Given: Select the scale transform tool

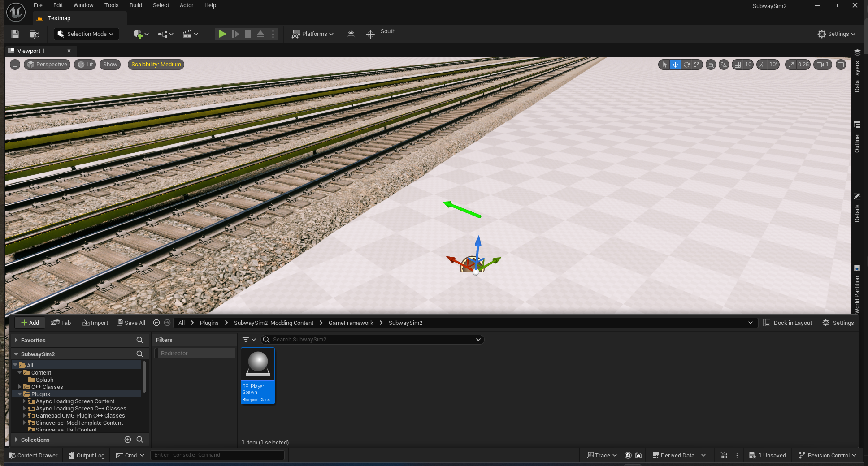Looking at the screenshot, I should (697, 65).
